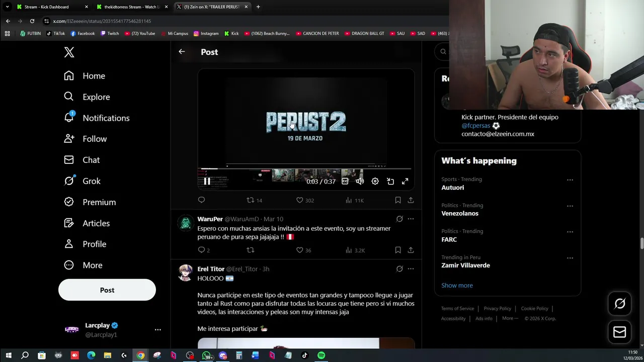Viewport: 644px width, 362px height.
Task: Open a new browser tab
Action: pyautogui.click(x=258, y=7)
